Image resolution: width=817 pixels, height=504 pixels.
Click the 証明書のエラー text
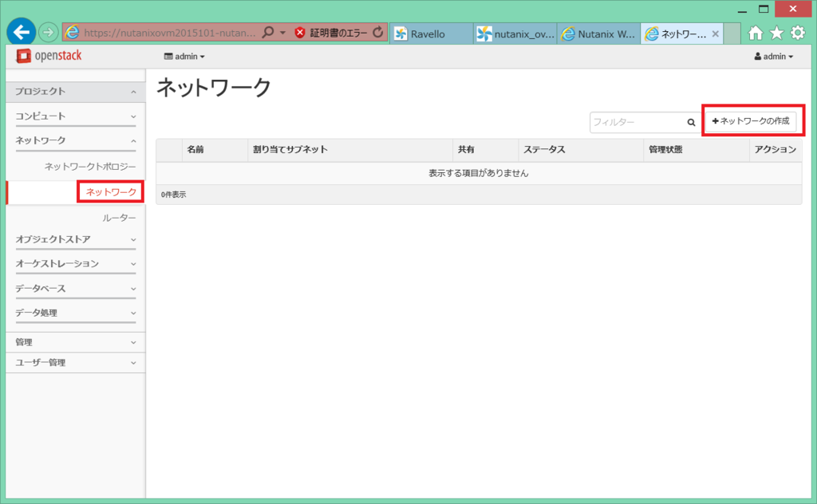click(x=338, y=33)
